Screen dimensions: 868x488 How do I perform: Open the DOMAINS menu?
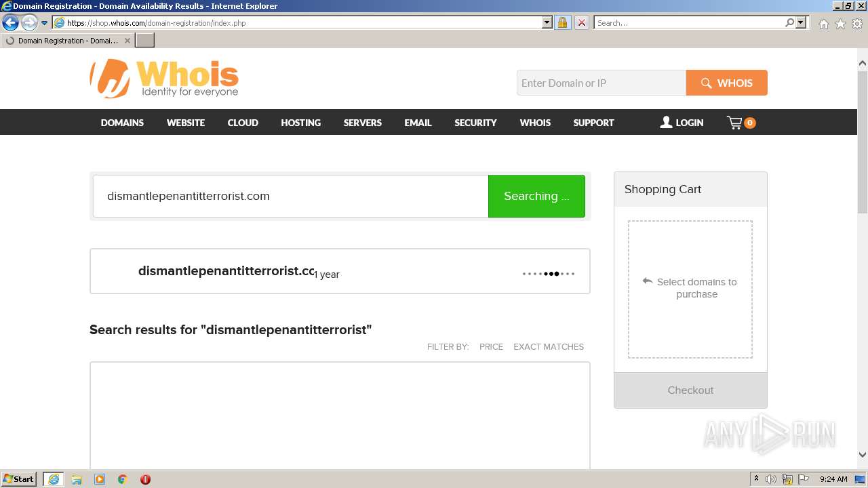click(x=122, y=123)
